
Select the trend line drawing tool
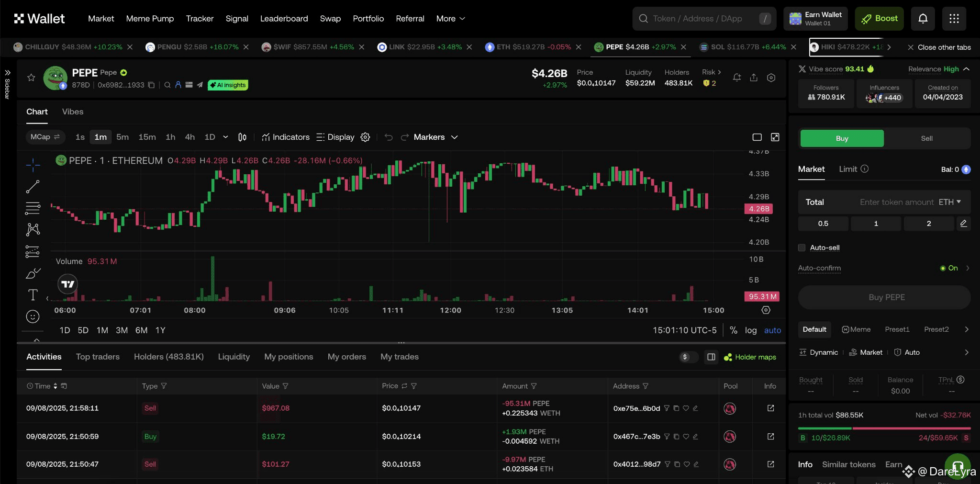(x=33, y=187)
